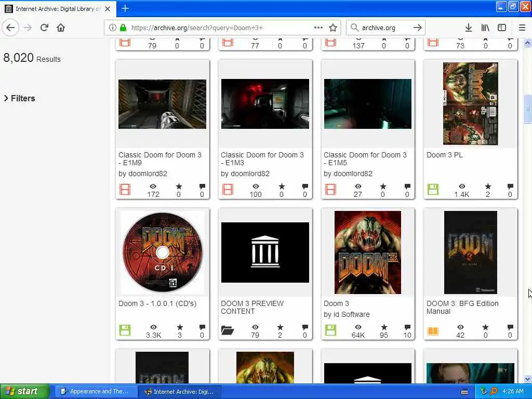The height and width of the screenshot is (399, 532).
Task: Click the scrollbar up arrow
Action: (528, 43)
